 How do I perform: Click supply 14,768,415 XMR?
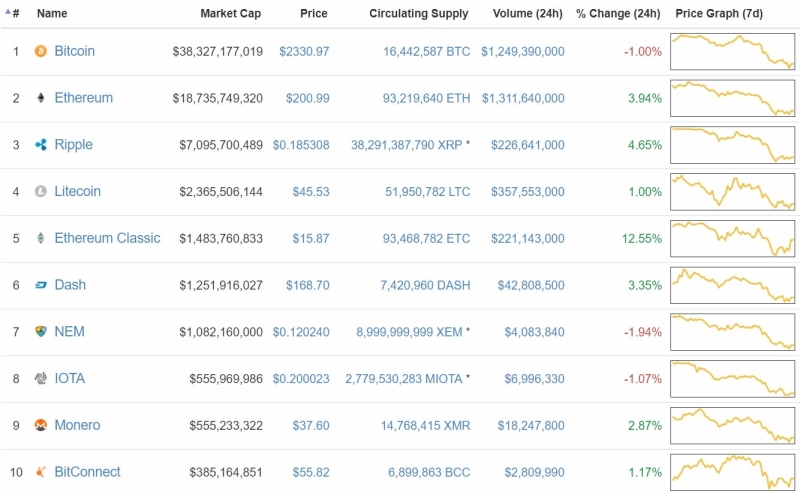coord(426,426)
